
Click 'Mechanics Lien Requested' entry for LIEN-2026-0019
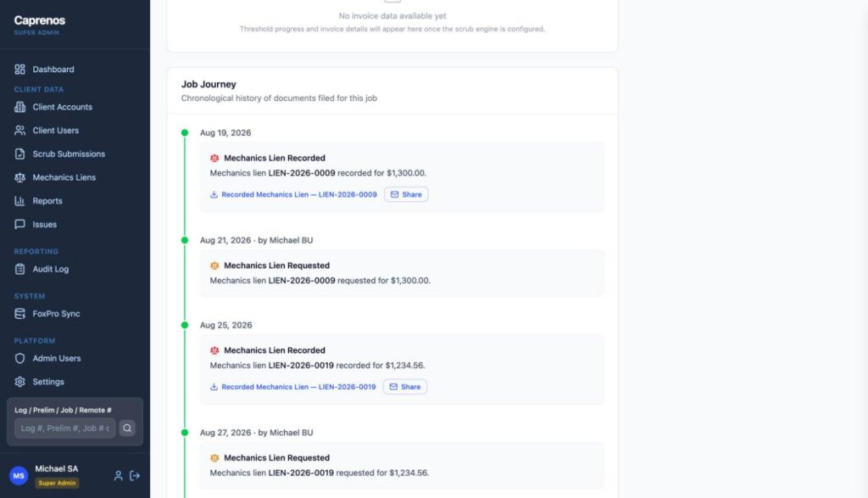click(402, 465)
